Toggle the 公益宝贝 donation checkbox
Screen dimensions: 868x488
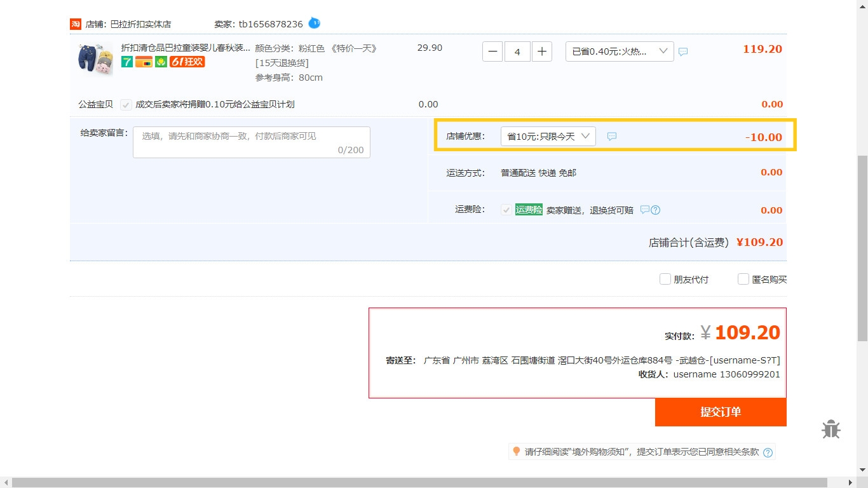coord(126,105)
